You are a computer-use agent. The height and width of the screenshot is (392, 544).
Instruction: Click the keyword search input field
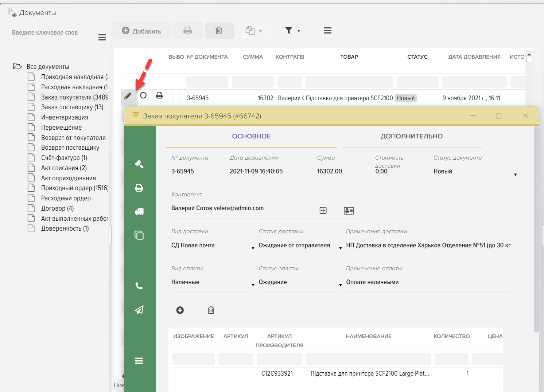pyautogui.click(x=45, y=33)
